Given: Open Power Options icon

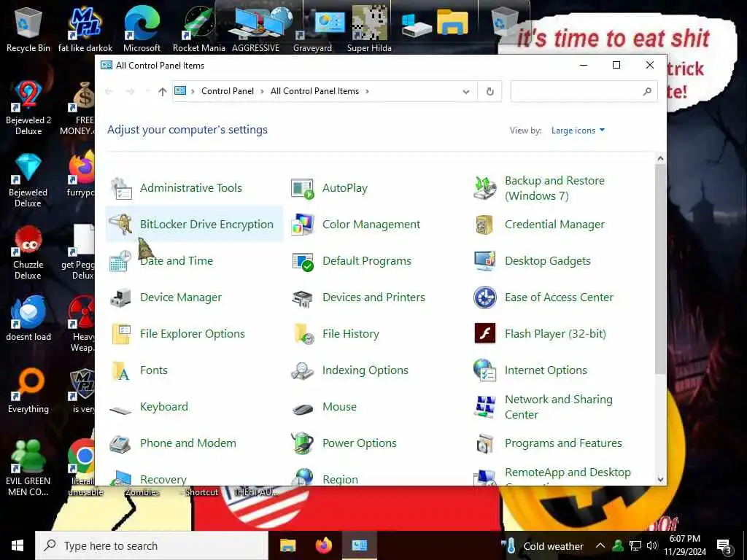Looking at the screenshot, I should (x=303, y=443).
